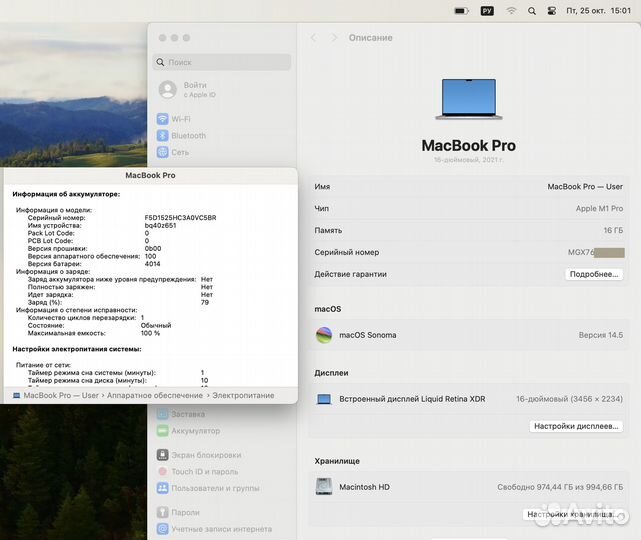Screen dimensions: 641x540
Task: Open the Сеть network settings
Action: (179, 153)
